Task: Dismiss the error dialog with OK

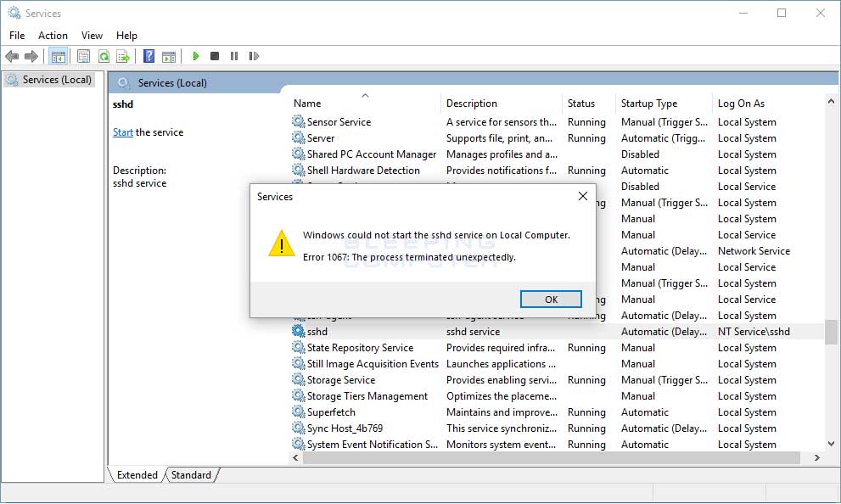Action: pos(550,299)
